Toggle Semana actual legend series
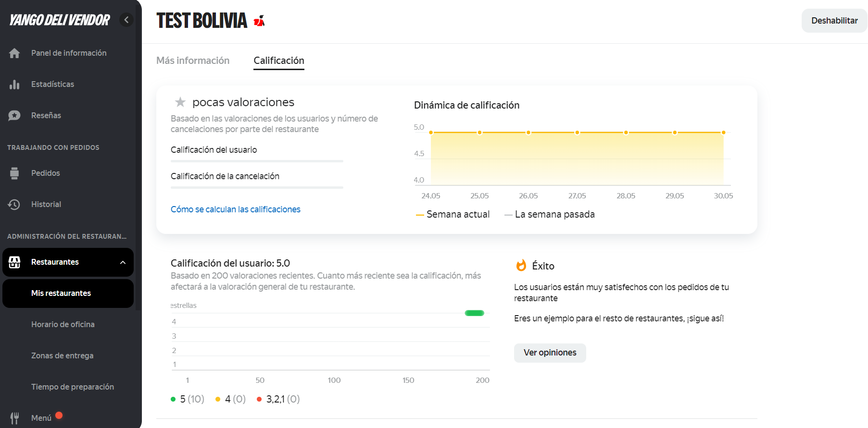Viewport: 868px width, 428px height. pos(453,214)
